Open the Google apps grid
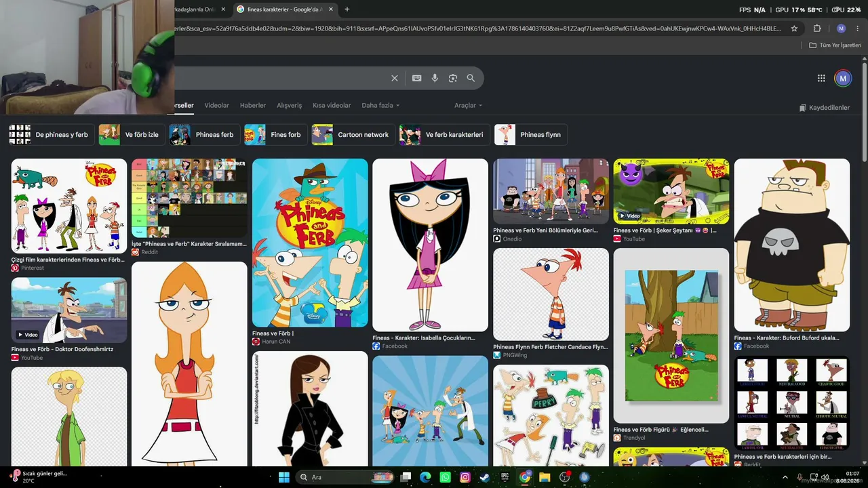The height and width of the screenshot is (488, 868). point(821,79)
